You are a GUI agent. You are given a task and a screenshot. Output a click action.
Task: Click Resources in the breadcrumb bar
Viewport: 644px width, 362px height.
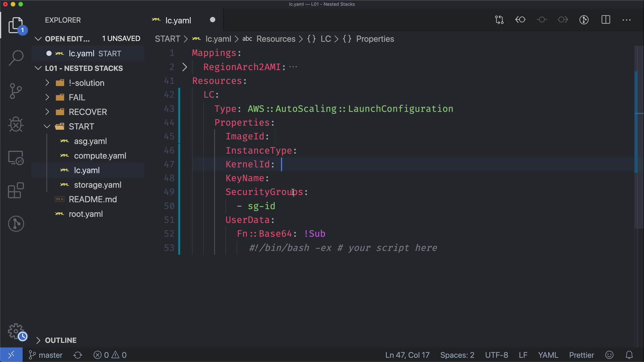point(276,39)
